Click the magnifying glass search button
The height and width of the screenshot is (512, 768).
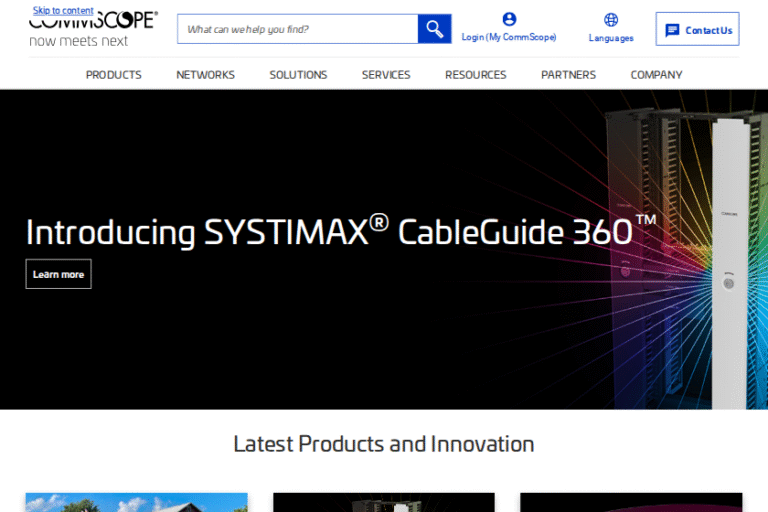coord(434,29)
